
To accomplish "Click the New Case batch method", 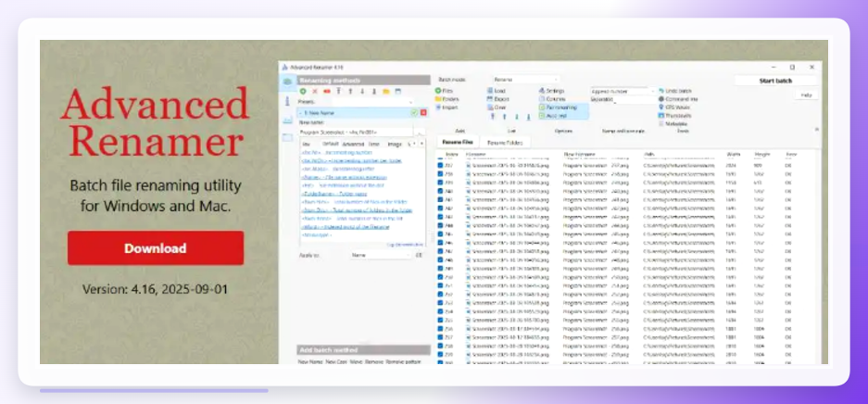I will tap(335, 361).
